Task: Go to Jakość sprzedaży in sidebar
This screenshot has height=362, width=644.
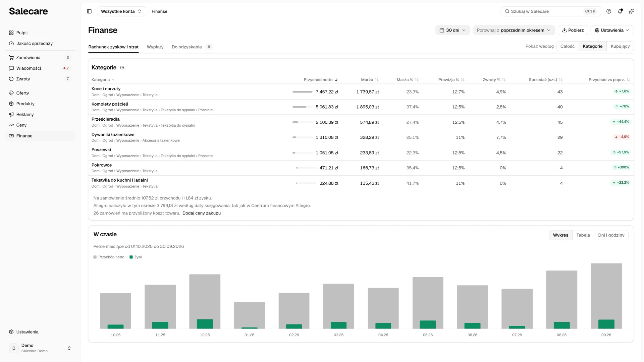Action: [x=40, y=44]
